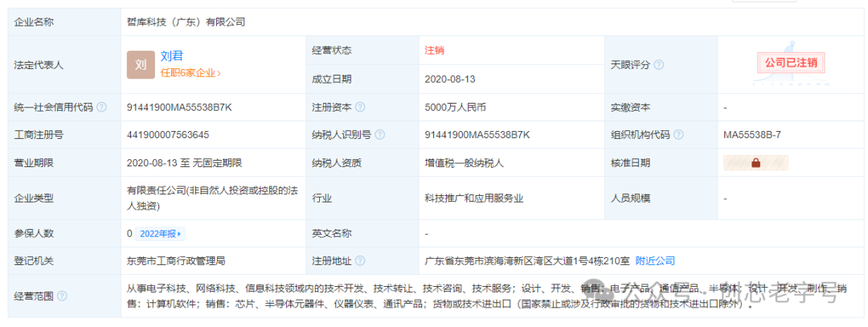The height and width of the screenshot is (327, 868).
Task: Click the 纳税人资质 label
Action: tap(337, 163)
